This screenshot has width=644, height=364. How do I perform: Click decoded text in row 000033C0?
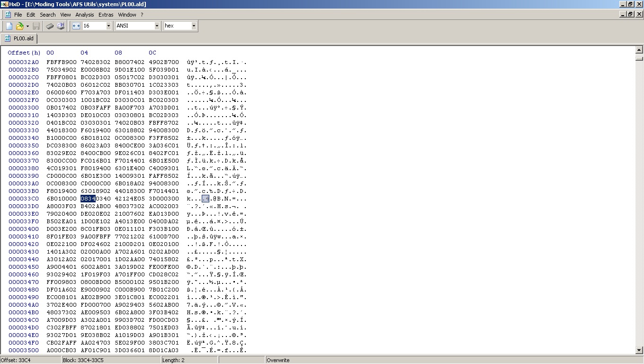(217, 199)
